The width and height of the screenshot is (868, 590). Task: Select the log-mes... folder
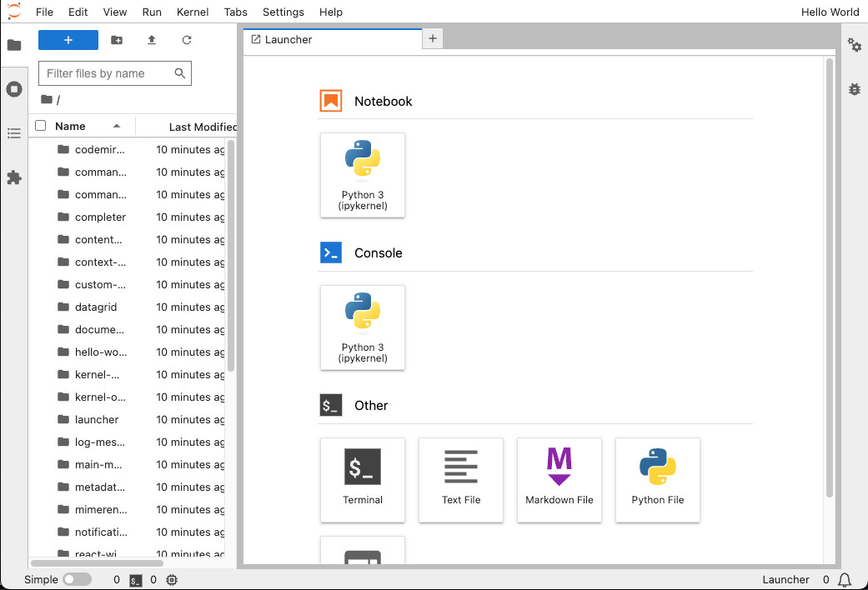click(128, 442)
